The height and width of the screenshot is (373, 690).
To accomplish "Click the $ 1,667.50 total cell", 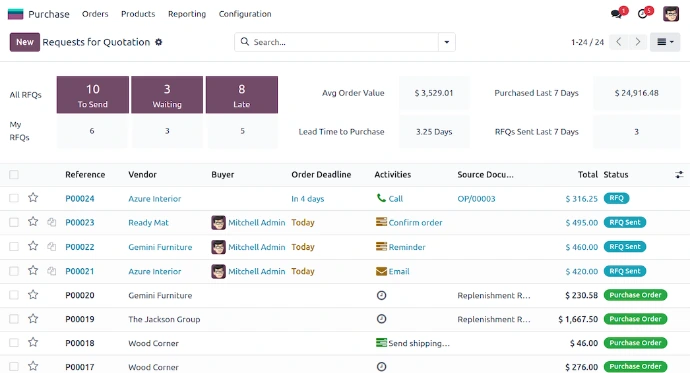I will (x=578, y=319).
